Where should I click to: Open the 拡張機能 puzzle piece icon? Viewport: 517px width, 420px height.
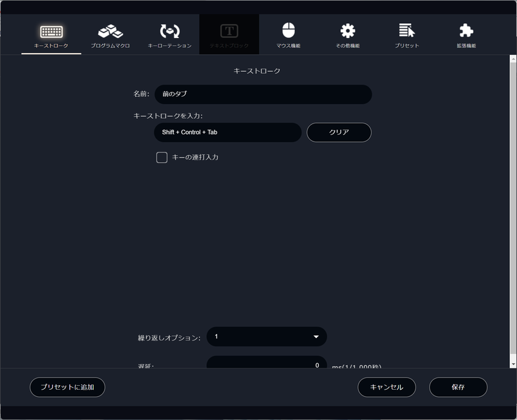466,30
